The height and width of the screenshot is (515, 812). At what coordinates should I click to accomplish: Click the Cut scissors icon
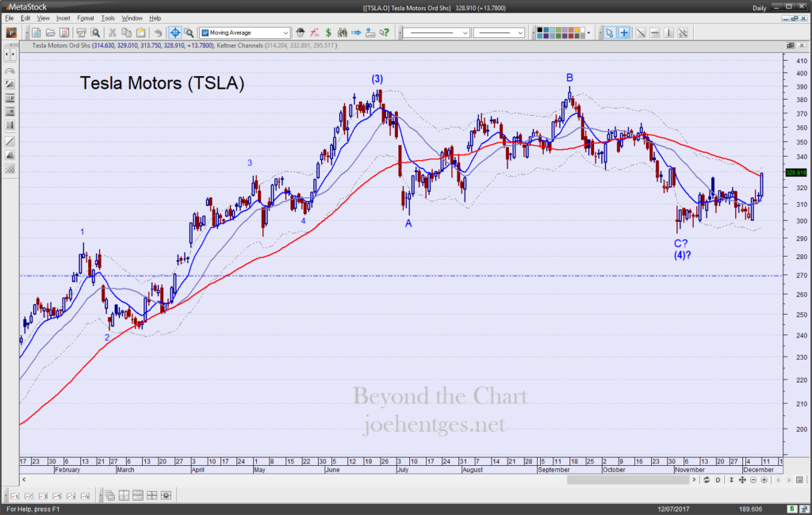(112, 32)
